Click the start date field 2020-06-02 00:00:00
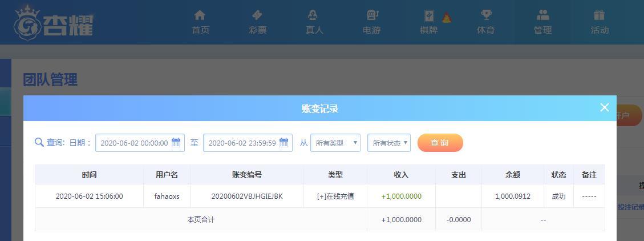Viewport: 644px width, 241px height. point(140,143)
